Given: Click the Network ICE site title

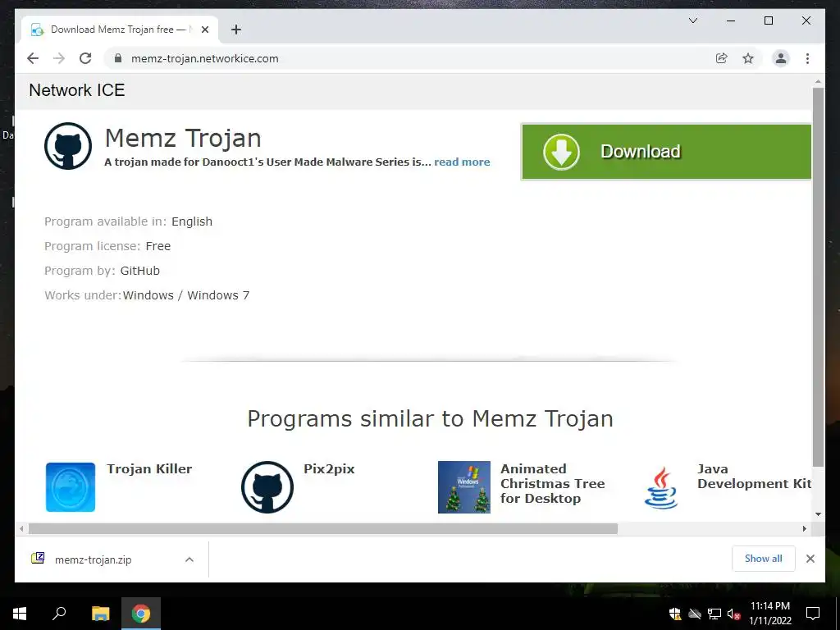Looking at the screenshot, I should (x=76, y=90).
